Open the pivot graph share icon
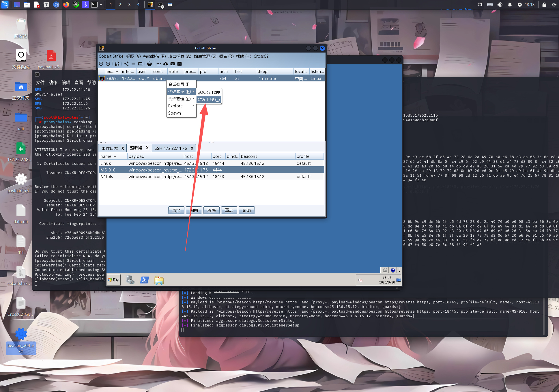Viewport: 559px width, 392px height. [x=126, y=64]
